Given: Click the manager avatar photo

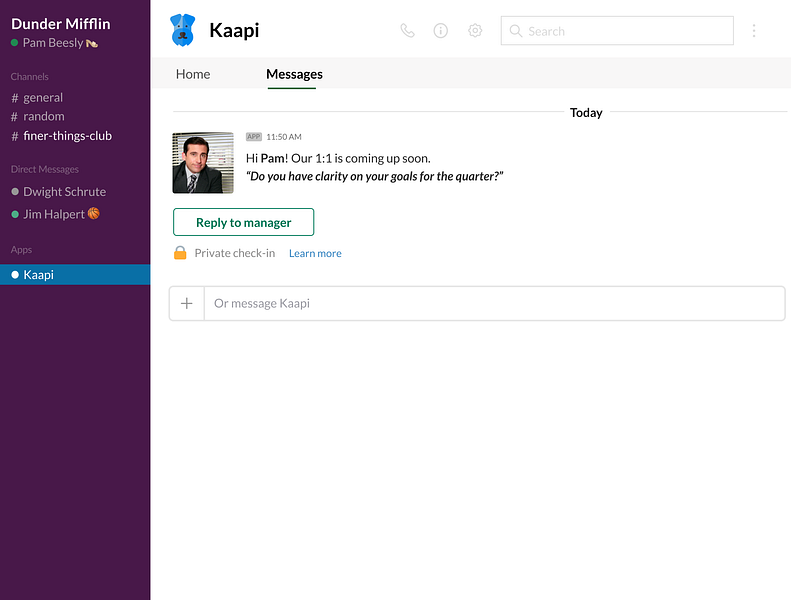Looking at the screenshot, I should pyautogui.click(x=203, y=163).
